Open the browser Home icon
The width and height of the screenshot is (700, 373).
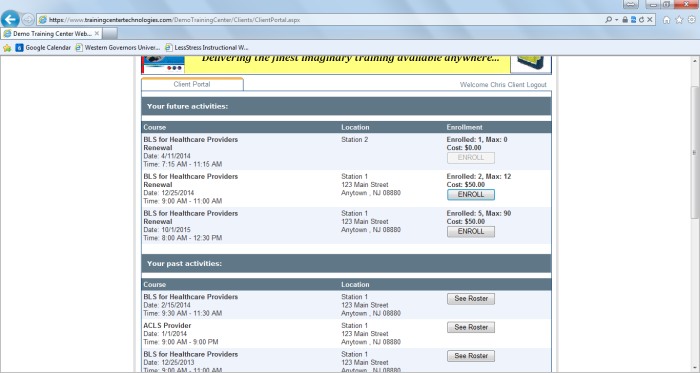tap(667, 20)
